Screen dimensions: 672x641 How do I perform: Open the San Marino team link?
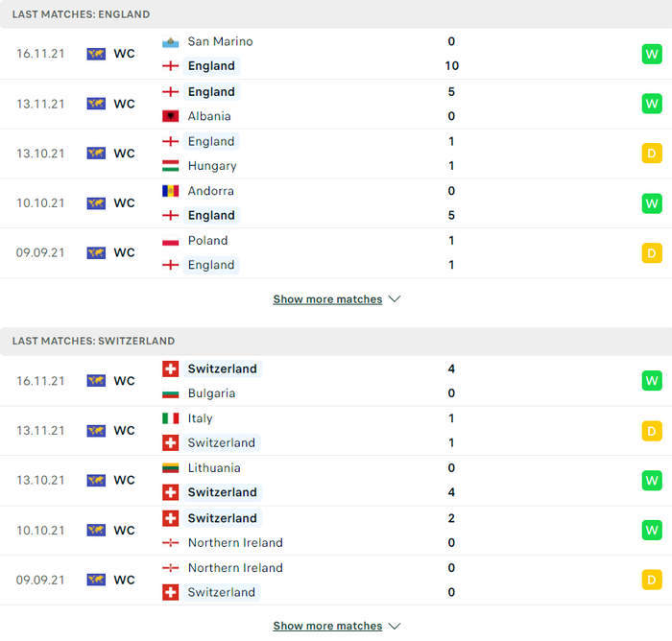coord(220,41)
